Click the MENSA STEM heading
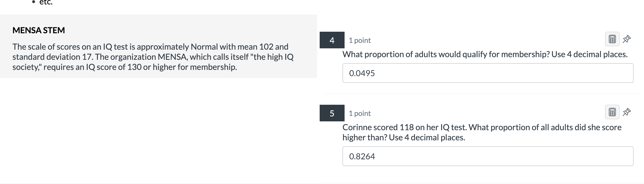 click(x=39, y=30)
